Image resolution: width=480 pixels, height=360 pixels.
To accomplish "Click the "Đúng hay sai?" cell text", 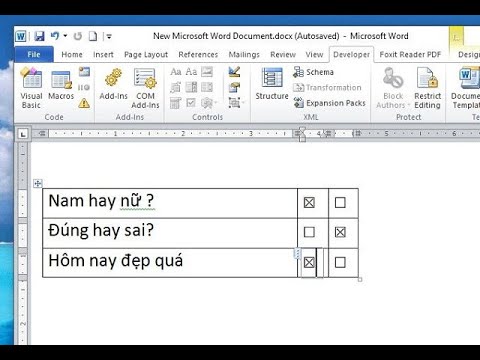I will click(101, 231).
